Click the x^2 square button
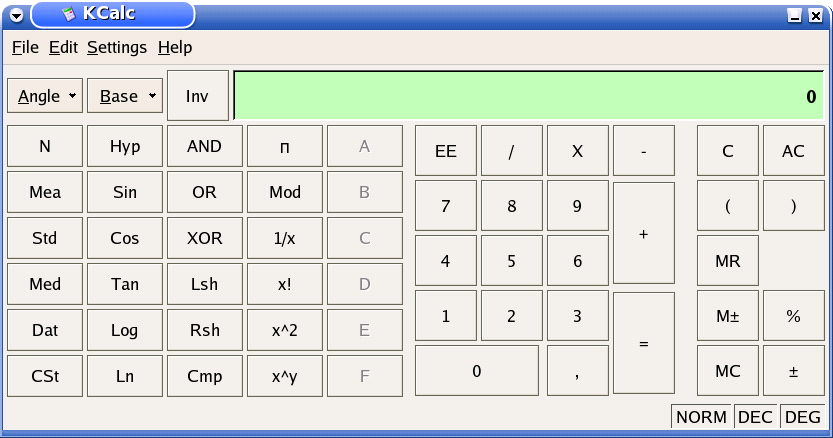 click(285, 330)
